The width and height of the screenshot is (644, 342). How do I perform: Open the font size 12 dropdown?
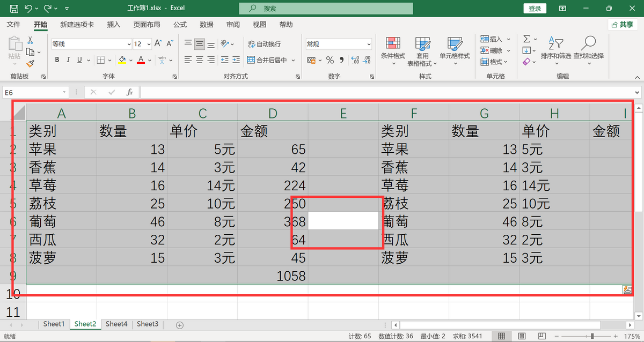(149, 44)
